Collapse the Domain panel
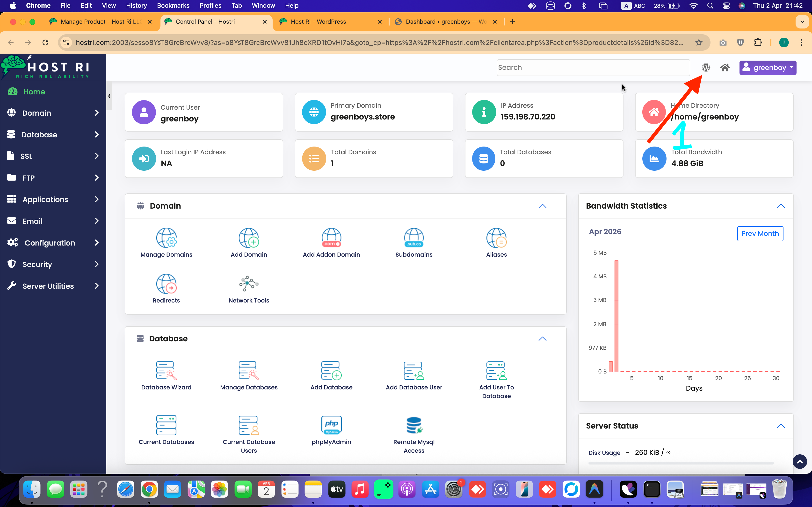 click(x=542, y=206)
